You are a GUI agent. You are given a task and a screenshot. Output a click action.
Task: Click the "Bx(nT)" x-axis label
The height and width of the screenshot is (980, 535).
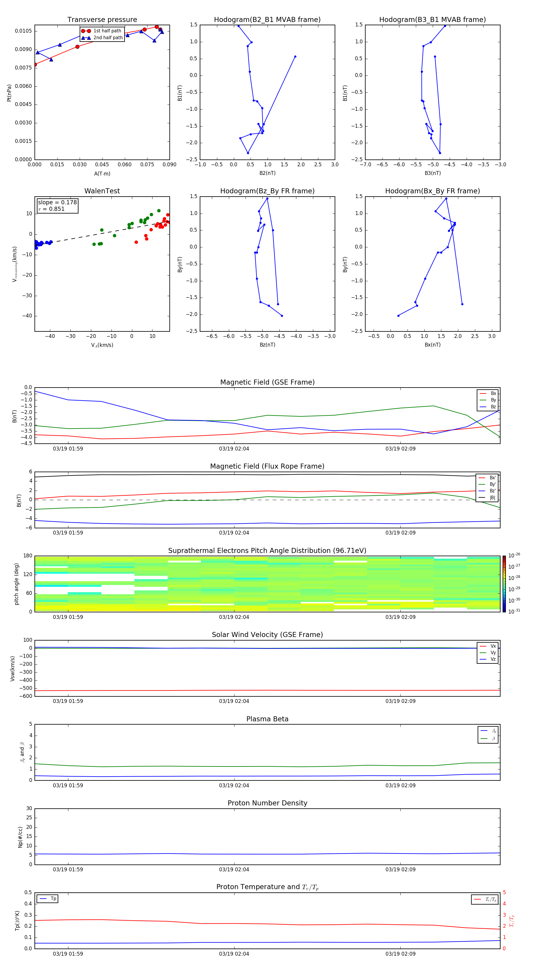tap(432, 345)
